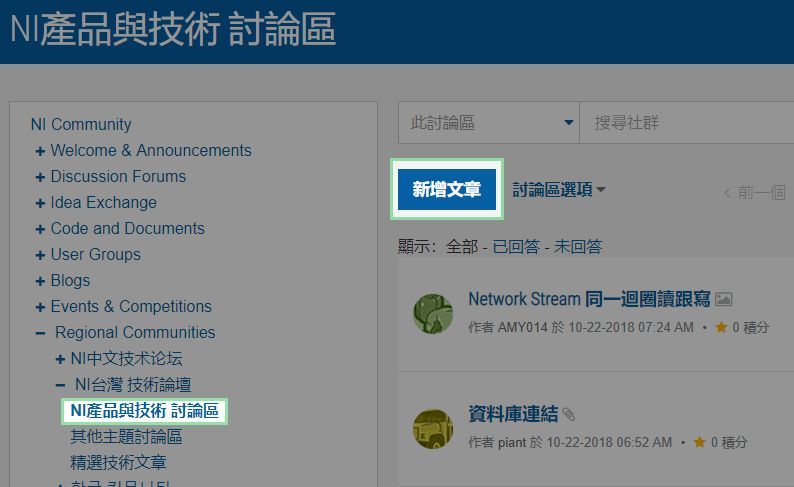Open 資料庫連結 post

(513, 414)
